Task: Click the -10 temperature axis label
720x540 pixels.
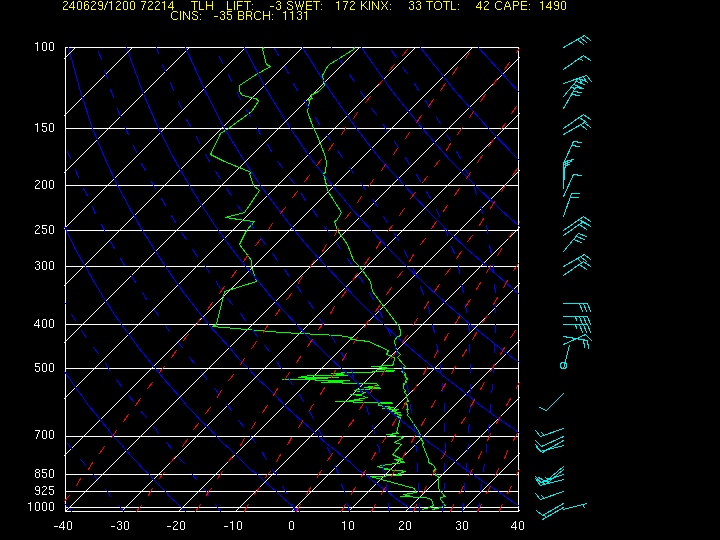Action: [x=234, y=526]
